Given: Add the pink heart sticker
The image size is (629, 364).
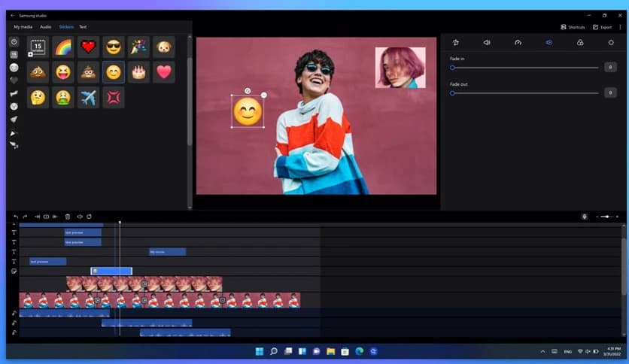Looking at the screenshot, I should [x=164, y=72].
